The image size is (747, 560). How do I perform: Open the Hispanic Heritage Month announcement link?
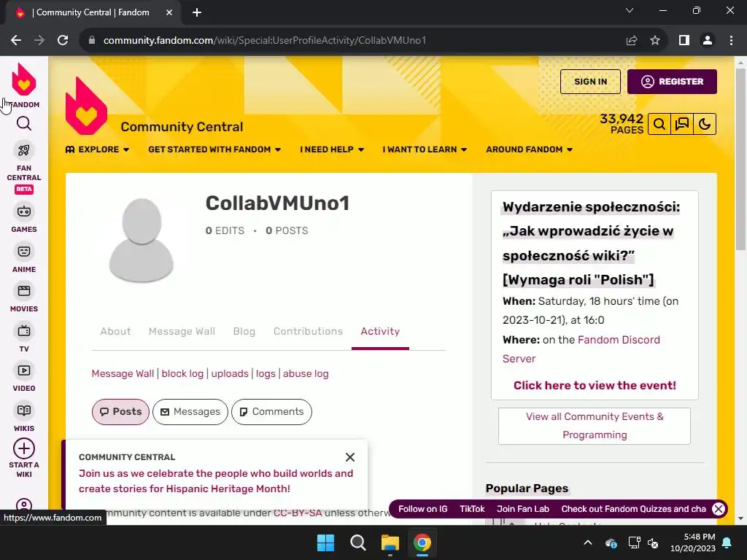(x=216, y=481)
